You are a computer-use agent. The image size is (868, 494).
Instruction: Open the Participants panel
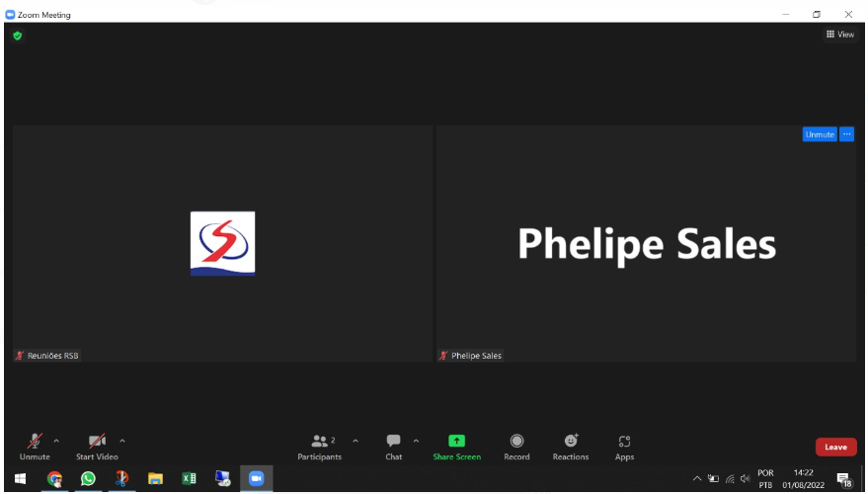point(320,447)
